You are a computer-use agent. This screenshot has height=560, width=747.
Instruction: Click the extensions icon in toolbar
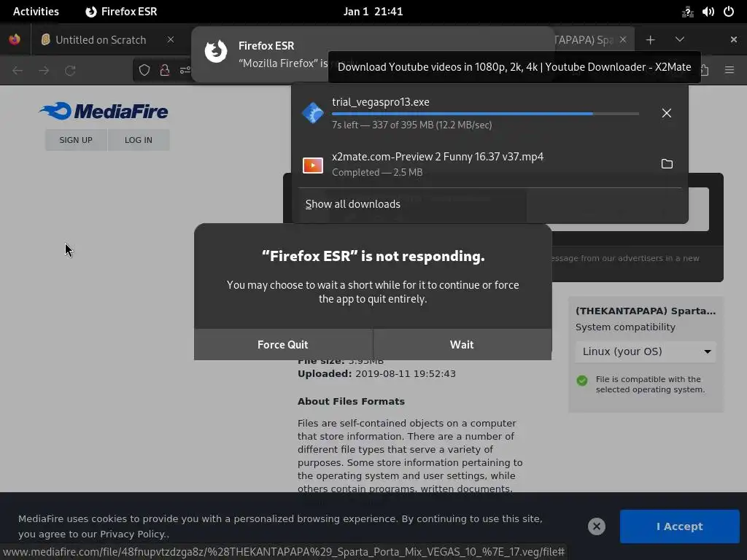click(x=705, y=70)
